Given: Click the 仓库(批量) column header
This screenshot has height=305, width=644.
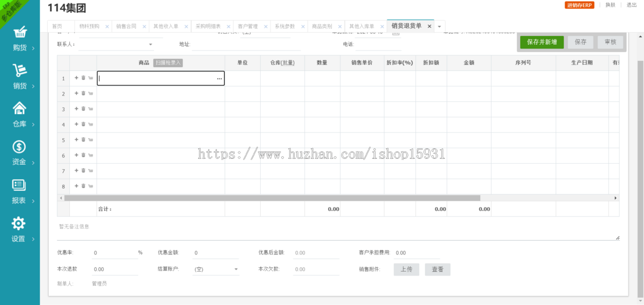Looking at the screenshot, I should (282, 63).
